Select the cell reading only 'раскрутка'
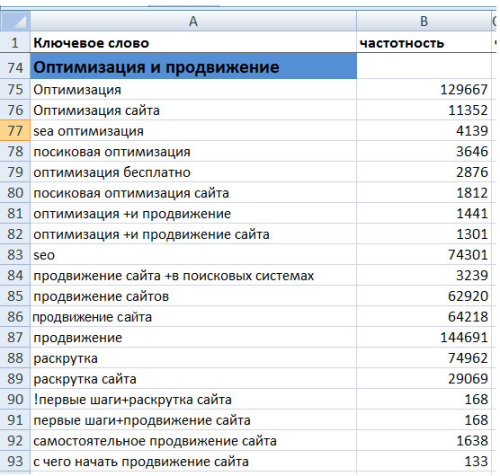Image resolution: width=500 pixels, height=476 pixels. pos(193,358)
